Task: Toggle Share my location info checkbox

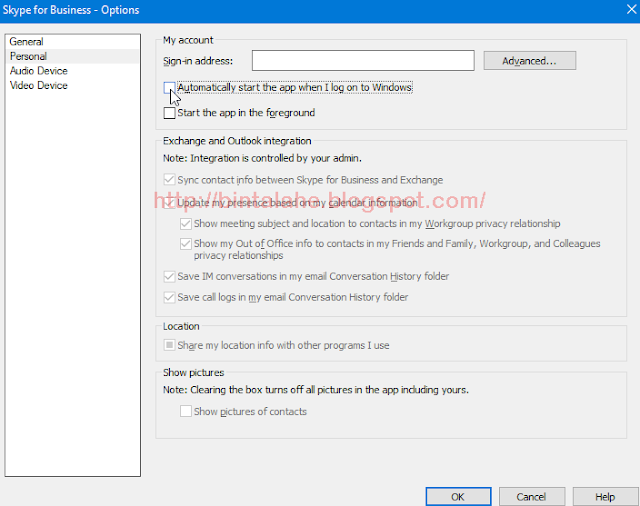Action: coord(169,346)
